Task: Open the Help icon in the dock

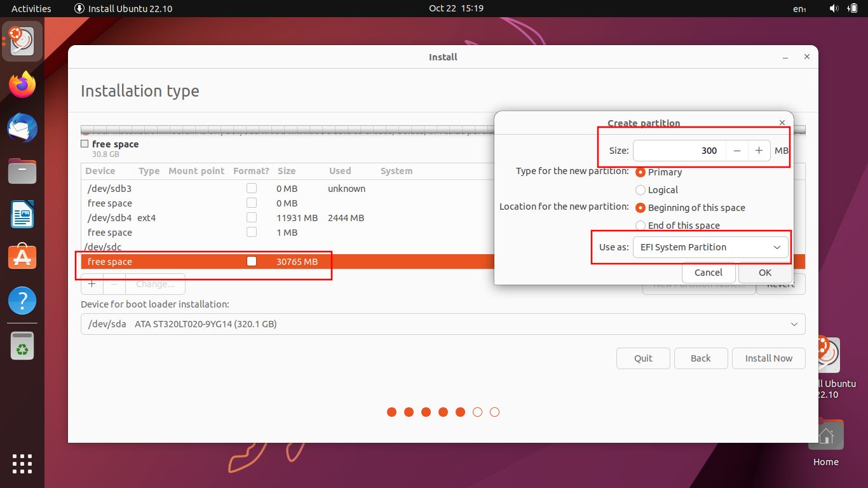Action: coord(22,301)
